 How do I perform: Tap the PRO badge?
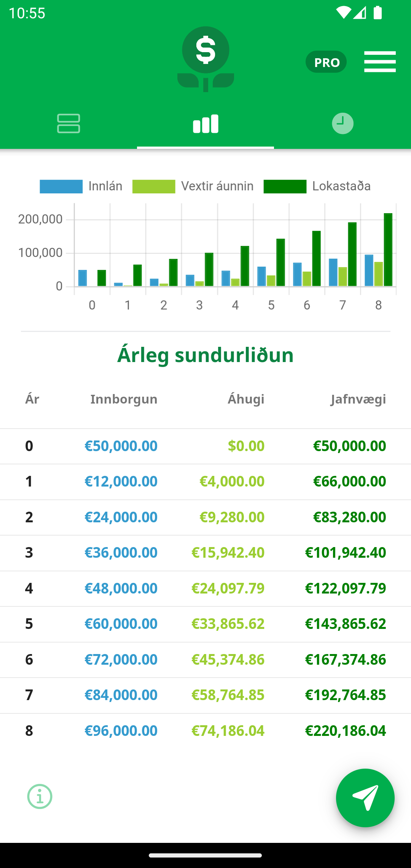click(x=326, y=62)
